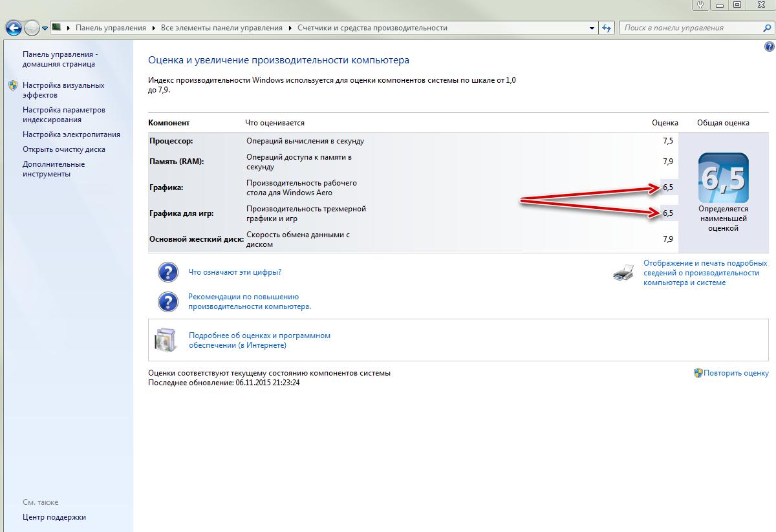
Task: Expand arrow after 'Панель управления' breadcrumb
Action: (154, 28)
